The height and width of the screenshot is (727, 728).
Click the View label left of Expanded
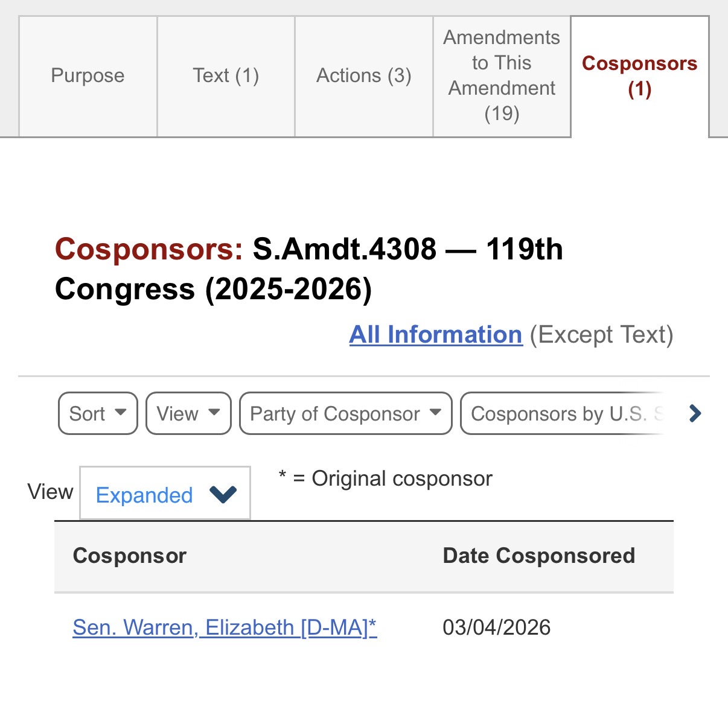(50, 492)
